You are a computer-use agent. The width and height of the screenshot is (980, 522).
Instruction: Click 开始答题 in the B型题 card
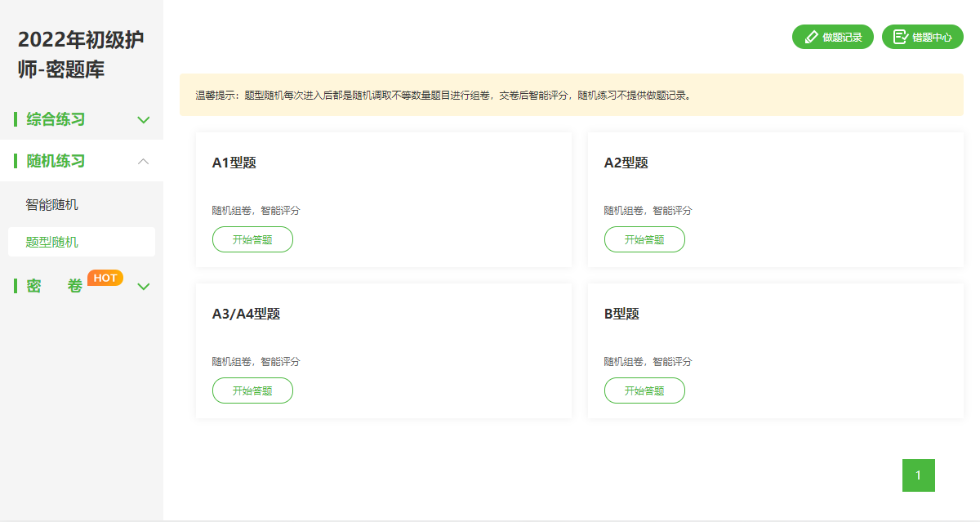644,390
